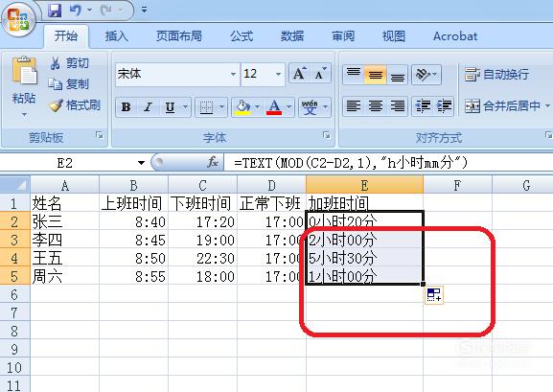This screenshot has width=553, height=392.
Task: Open the 页面布局 tab
Action: pyautogui.click(x=179, y=36)
